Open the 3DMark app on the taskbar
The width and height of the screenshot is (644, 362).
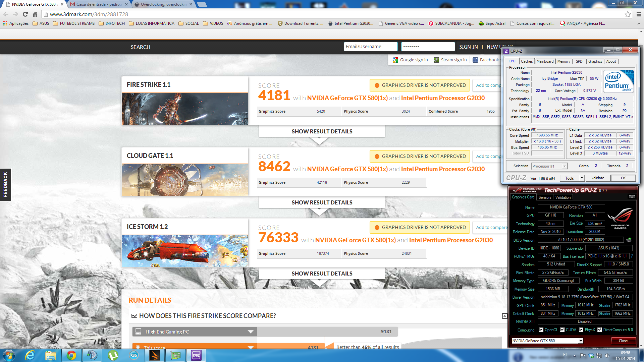pyautogui.click(x=155, y=355)
